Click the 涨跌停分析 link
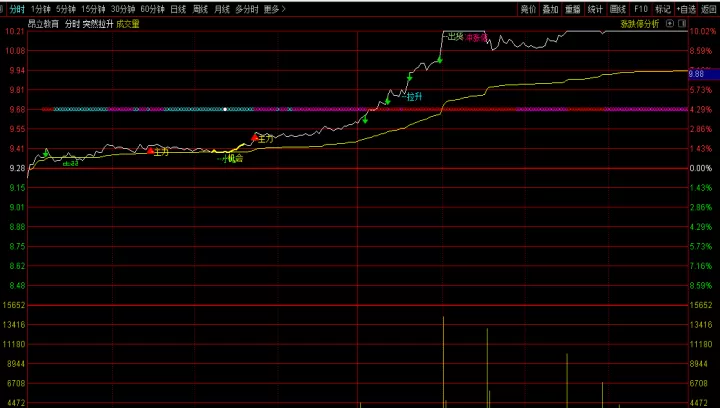The width and height of the screenshot is (720, 408). (x=640, y=24)
